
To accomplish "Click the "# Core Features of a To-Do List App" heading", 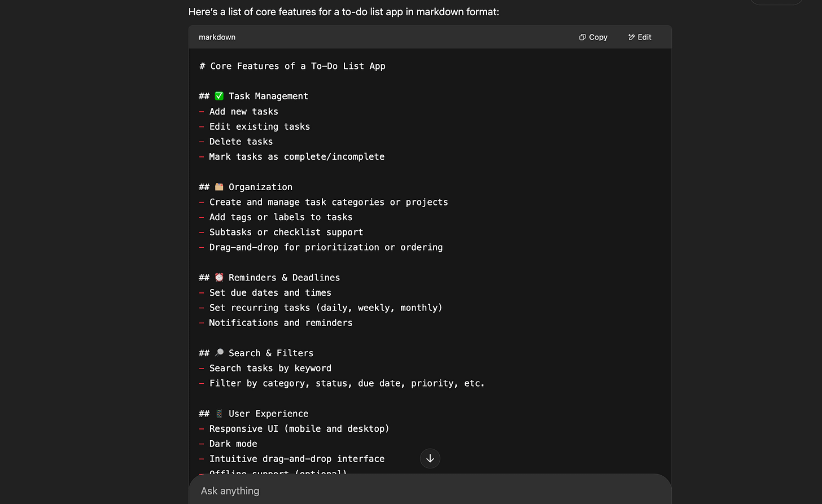I will [x=292, y=66].
